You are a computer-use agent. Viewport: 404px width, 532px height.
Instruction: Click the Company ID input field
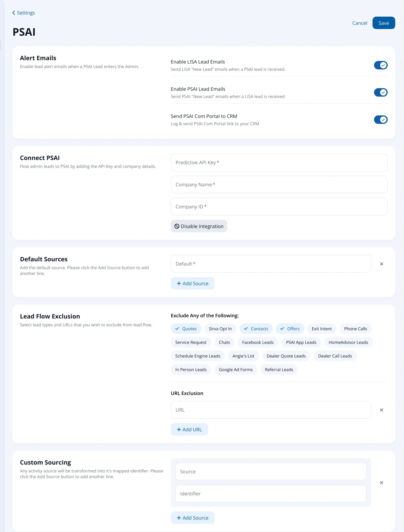279,207
